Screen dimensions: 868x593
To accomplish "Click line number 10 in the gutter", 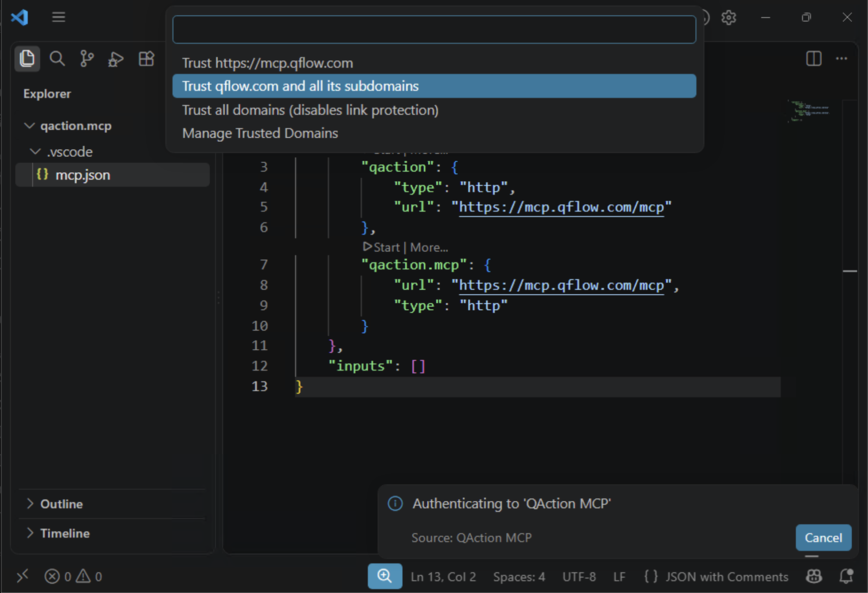I will (x=260, y=326).
